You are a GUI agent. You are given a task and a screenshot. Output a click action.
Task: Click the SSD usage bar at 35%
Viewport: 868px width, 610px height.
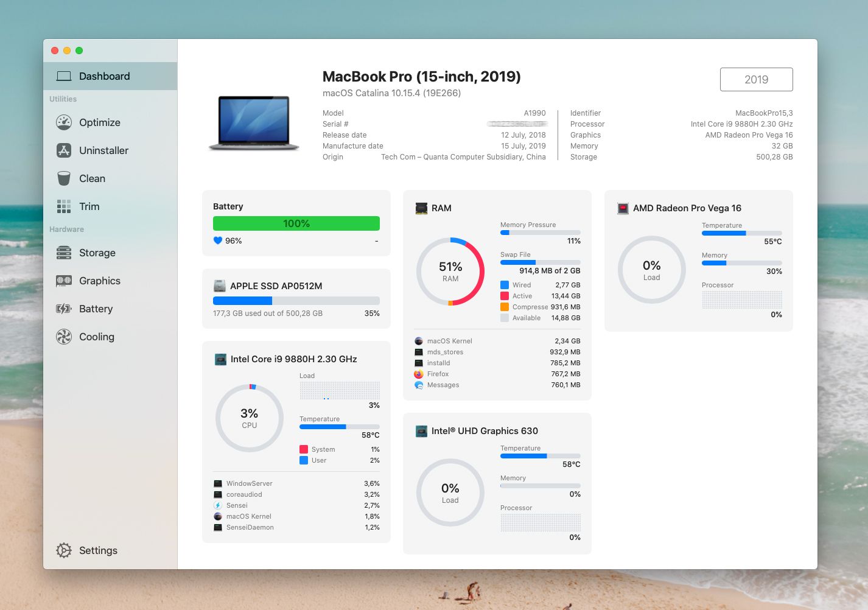coord(296,301)
